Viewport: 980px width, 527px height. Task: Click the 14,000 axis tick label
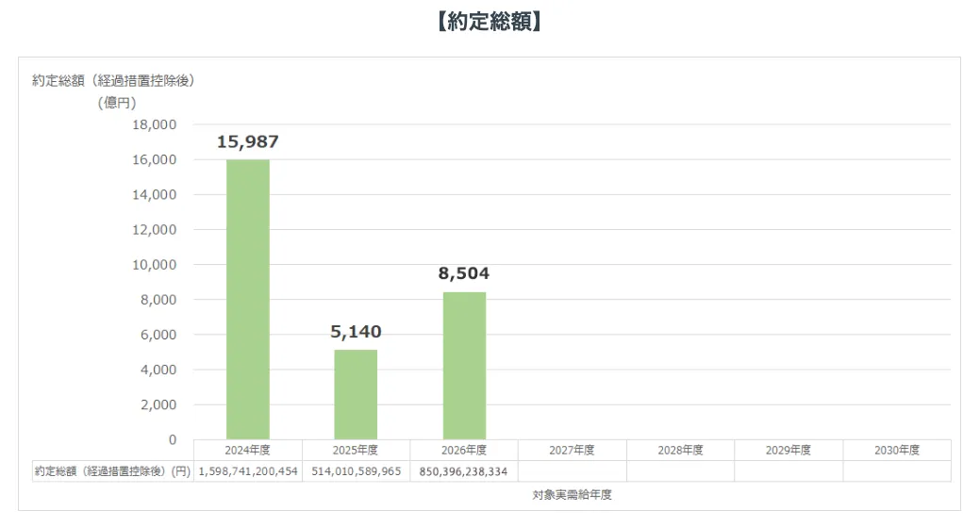[155, 195]
